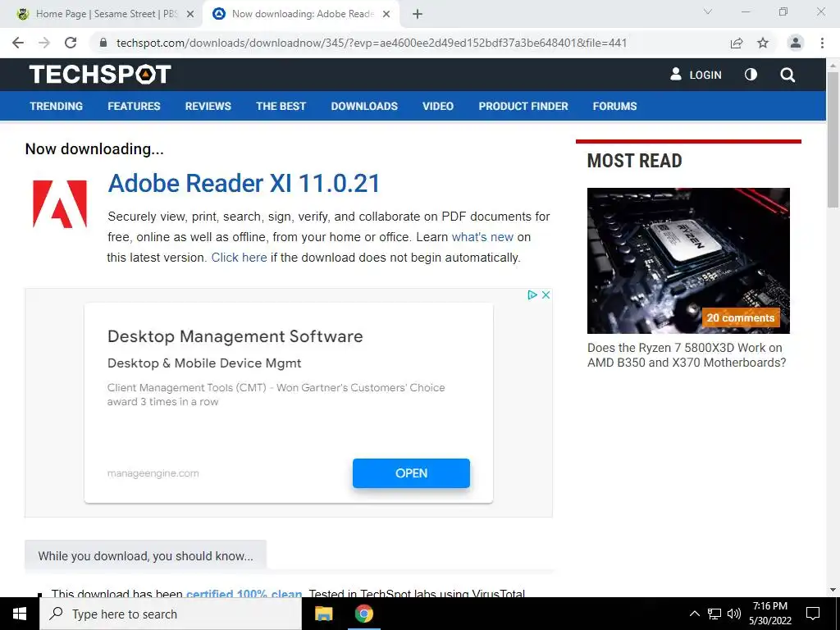The width and height of the screenshot is (840, 630).
Task: Open network status tray icon
Action: pos(714,614)
